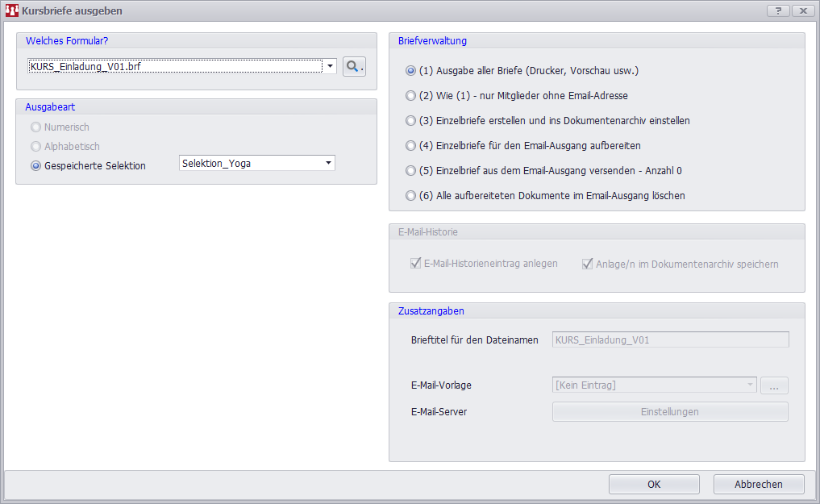Expand the Selektion_Yoga dropdown list
This screenshot has height=504, width=820.
click(x=328, y=164)
